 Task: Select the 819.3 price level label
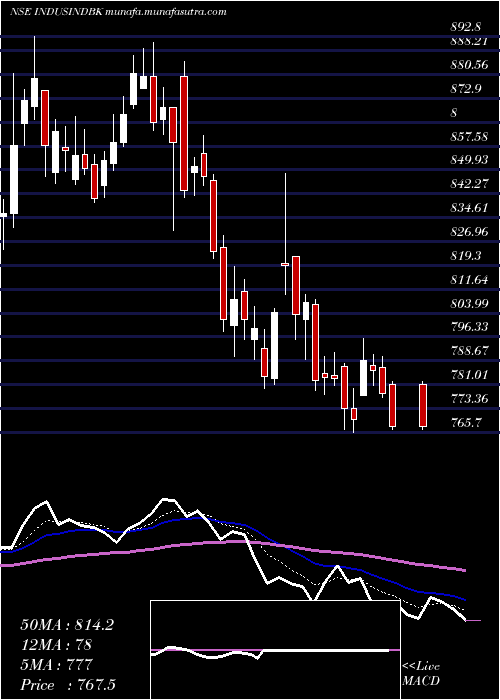(x=466, y=255)
